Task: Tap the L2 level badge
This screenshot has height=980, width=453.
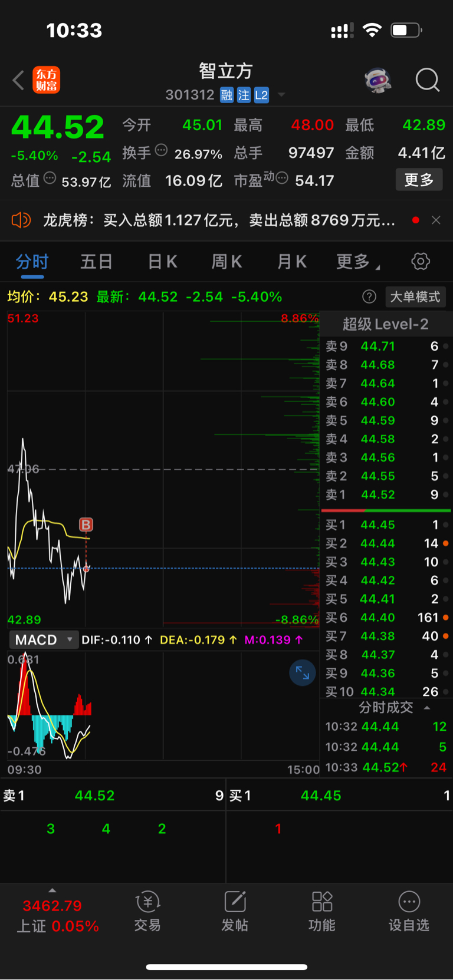Action: [261, 95]
